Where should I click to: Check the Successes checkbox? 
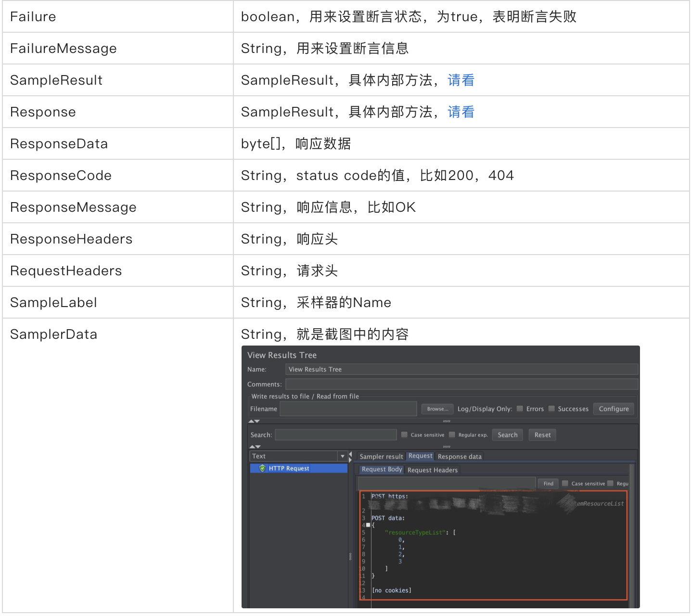(x=551, y=408)
